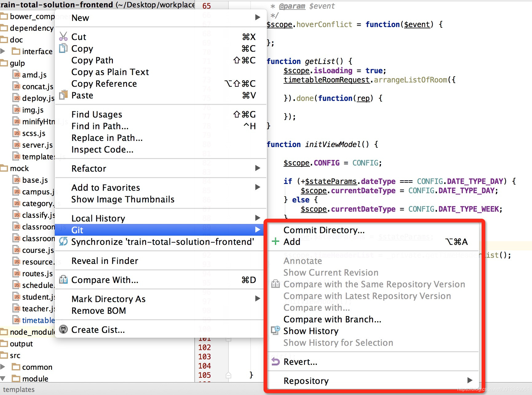Select the output folder
532x395 pixels.
tap(21, 344)
